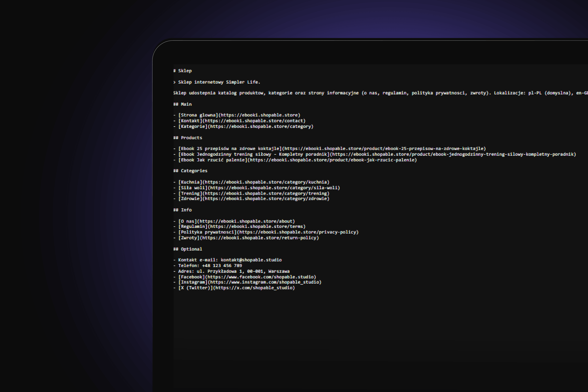588x392 pixels.
Task: Select the "[Zdrowie]" category line
Action: pyautogui.click(x=251, y=199)
